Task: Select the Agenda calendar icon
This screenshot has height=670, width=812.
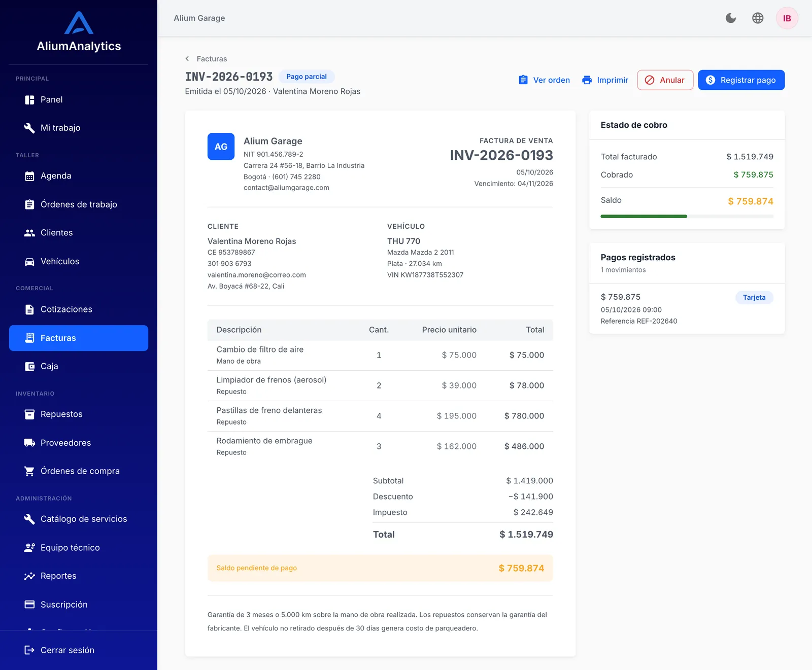Action: coord(30,176)
